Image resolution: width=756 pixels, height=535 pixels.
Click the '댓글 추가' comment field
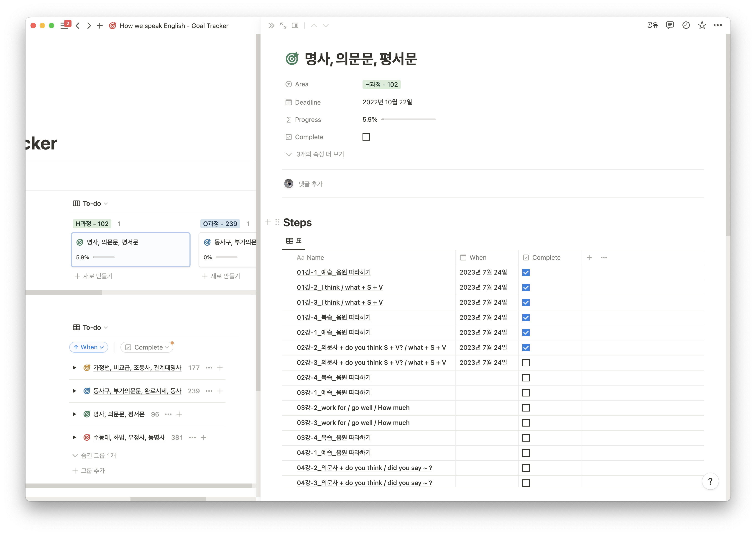click(311, 184)
